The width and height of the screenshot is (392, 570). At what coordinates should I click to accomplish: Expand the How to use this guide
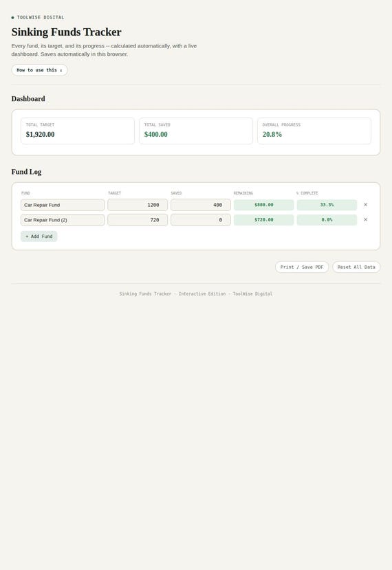click(x=39, y=70)
